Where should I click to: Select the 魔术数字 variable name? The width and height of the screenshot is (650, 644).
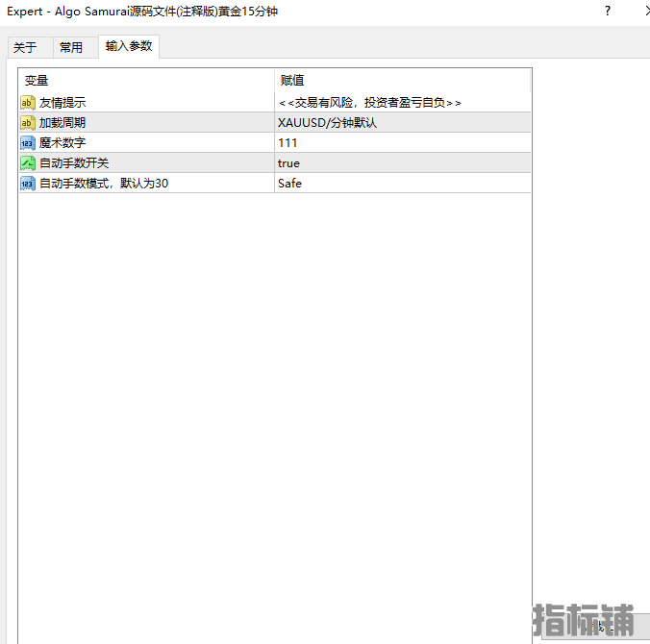pyautogui.click(x=62, y=143)
